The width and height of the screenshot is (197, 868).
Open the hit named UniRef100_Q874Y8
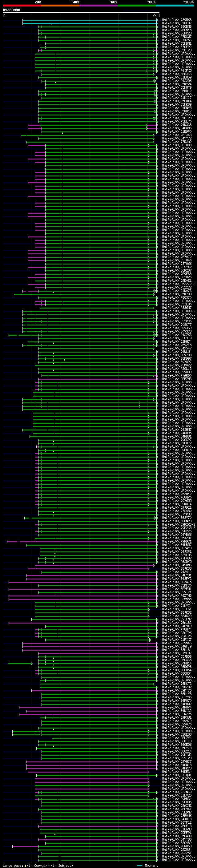[x=177, y=548]
